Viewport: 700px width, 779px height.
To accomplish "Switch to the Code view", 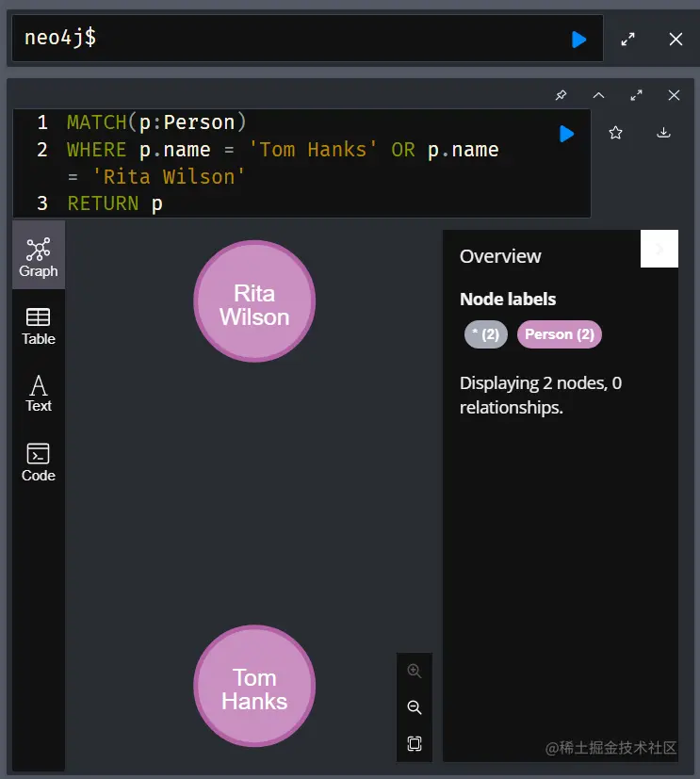I will [39, 463].
